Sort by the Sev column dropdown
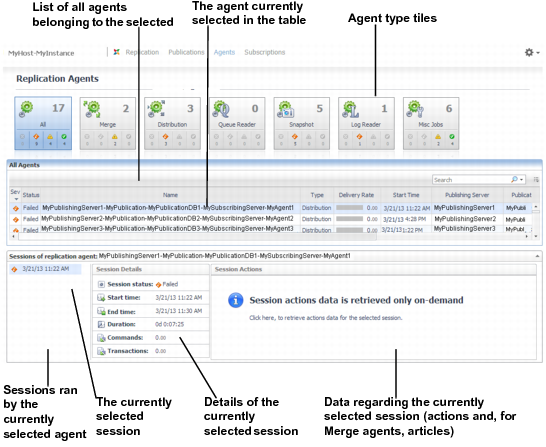 pos(16,199)
